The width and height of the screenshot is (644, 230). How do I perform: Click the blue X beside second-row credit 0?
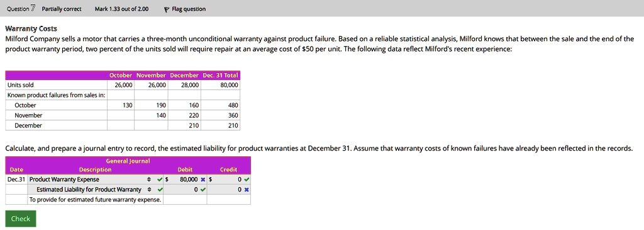[247, 190]
